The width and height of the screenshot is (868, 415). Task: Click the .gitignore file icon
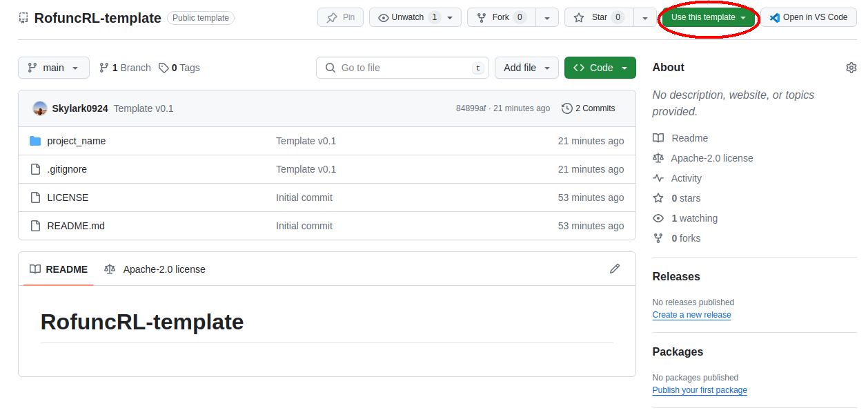tap(36, 169)
